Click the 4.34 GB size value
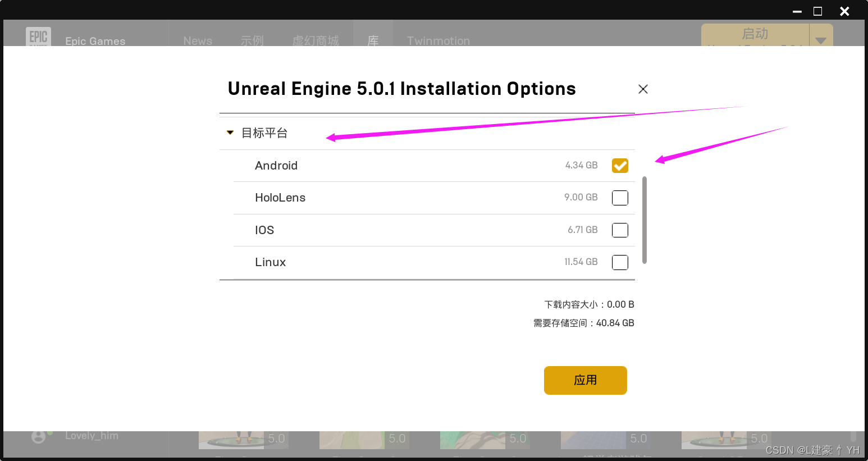This screenshot has width=868, height=461. 581,165
